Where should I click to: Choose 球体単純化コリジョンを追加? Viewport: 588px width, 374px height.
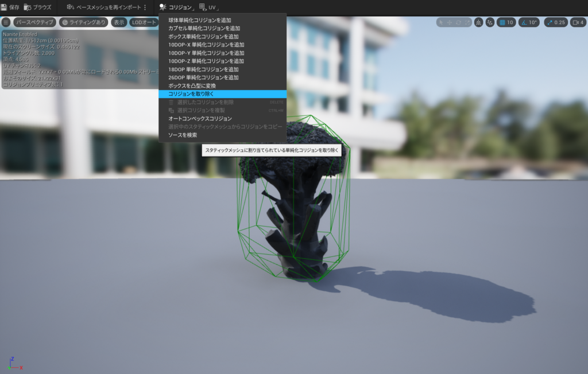tap(222, 20)
